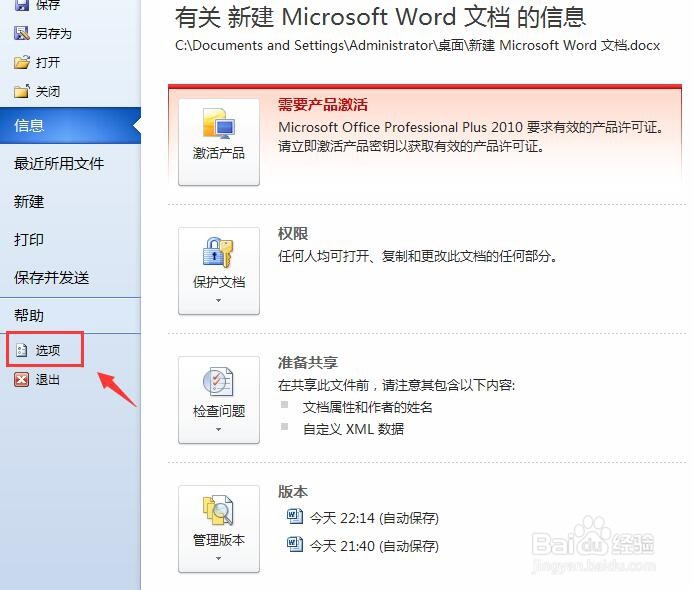
Task: Click the 另存为 menu label
Action: [x=53, y=34]
